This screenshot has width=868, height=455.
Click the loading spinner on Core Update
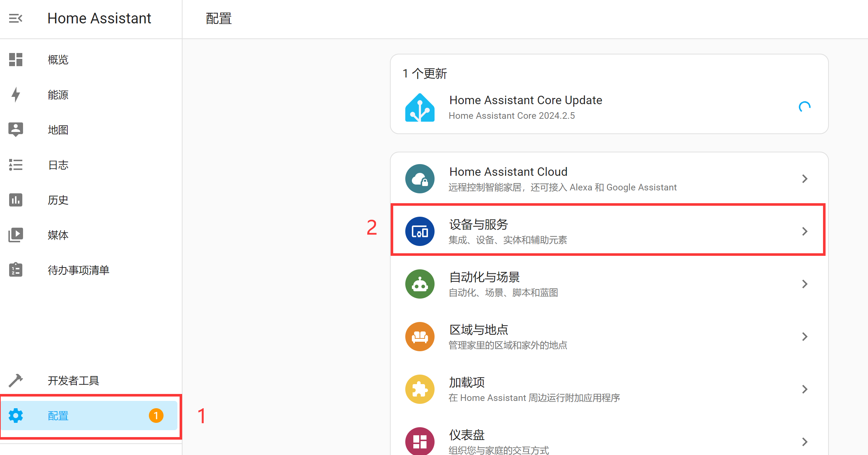click(x=805, y=107)
